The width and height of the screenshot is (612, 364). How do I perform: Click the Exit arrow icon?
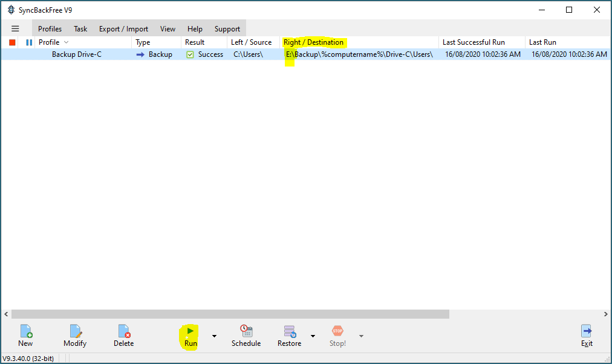[587, 331]
